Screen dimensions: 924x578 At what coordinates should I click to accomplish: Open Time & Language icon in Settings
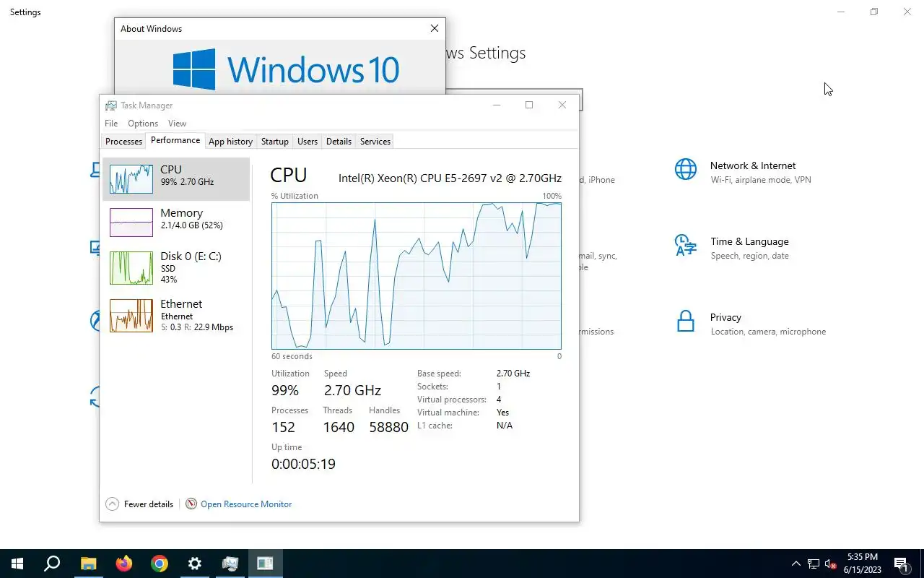686,245
